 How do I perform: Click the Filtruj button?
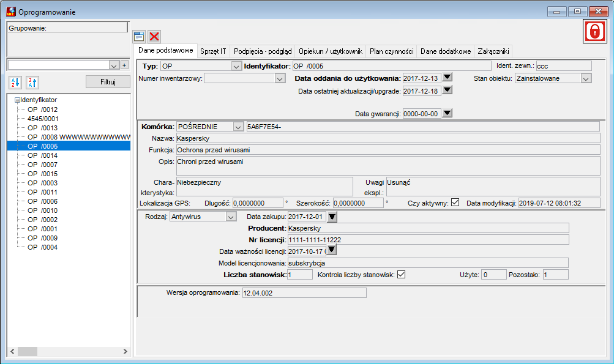pos(108,82)
